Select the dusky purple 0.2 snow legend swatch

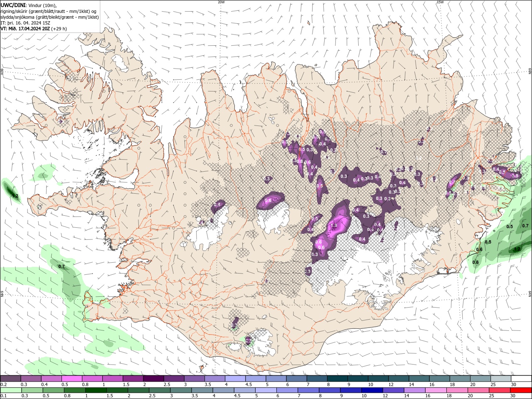(x=10, y=379)
